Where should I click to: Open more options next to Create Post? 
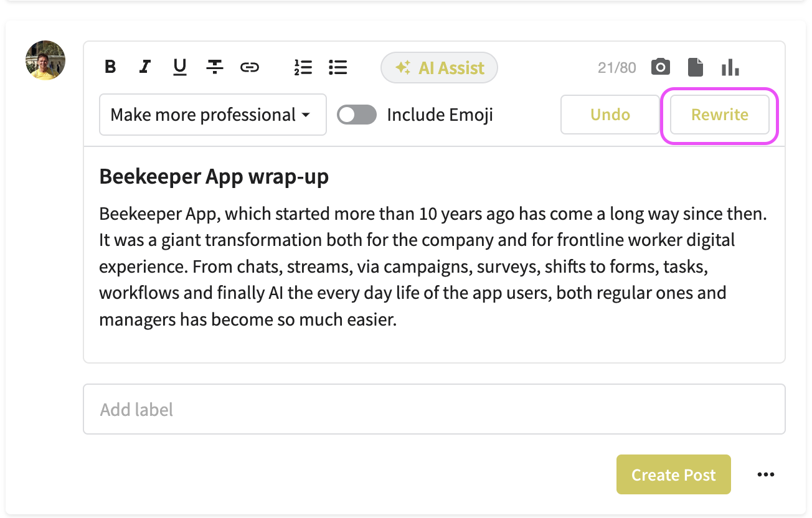tap(765, 475)
